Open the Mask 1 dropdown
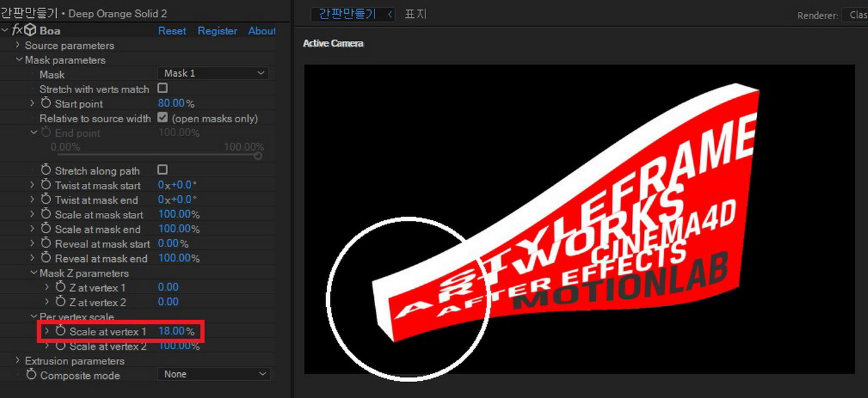 click(213, 73)
